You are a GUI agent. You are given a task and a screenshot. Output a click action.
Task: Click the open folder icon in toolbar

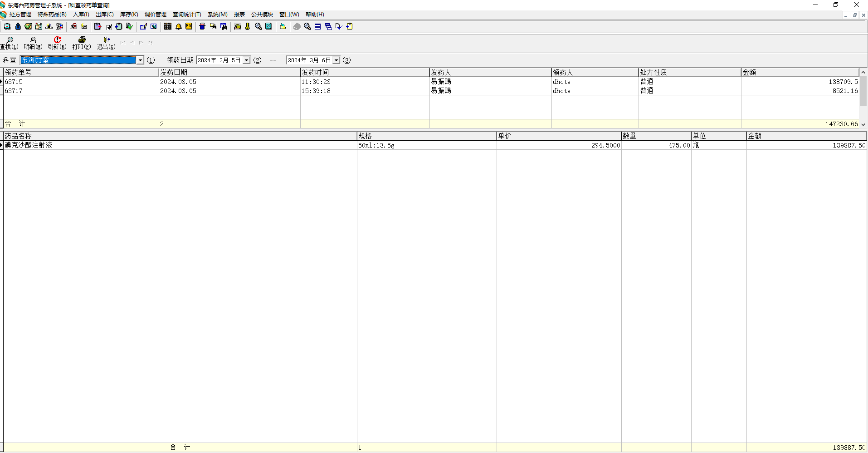click(283, 27)
